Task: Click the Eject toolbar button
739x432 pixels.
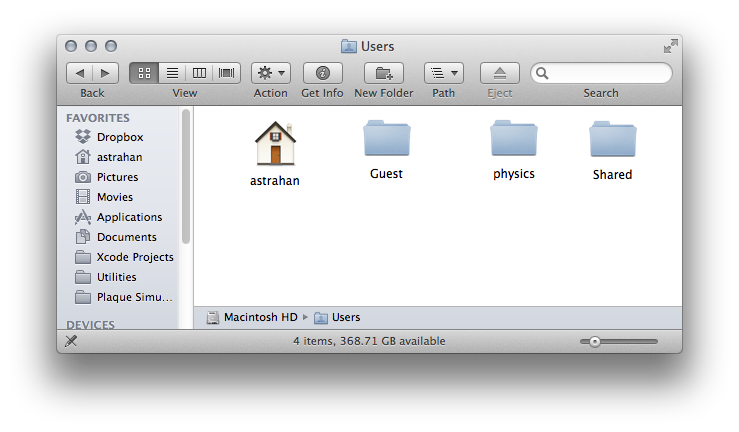Action: click(x=499, y=73)
